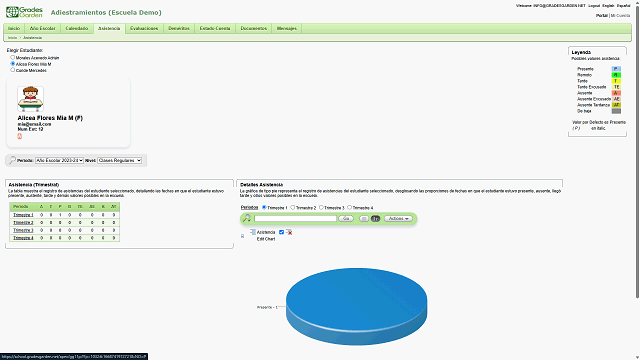Select student Morales Acevedo Adrián
The image size is (640, 360).
tap(13, 58)
